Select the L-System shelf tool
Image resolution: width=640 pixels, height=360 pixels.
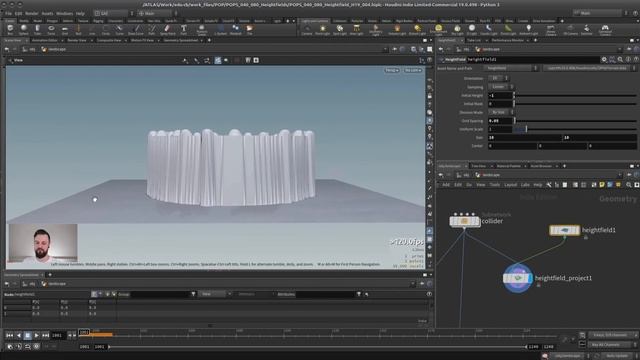tap(220, 29)
